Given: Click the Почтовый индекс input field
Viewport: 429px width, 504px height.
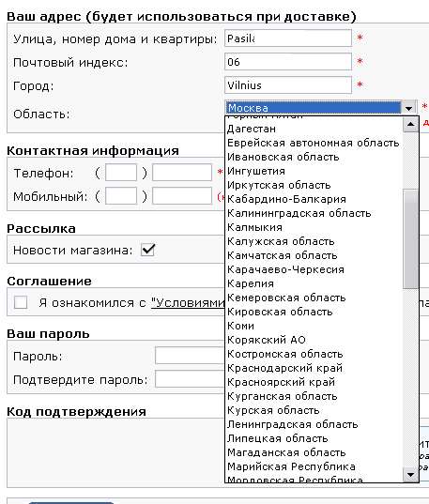Looking at the screenshot, I should pos(288,62).
